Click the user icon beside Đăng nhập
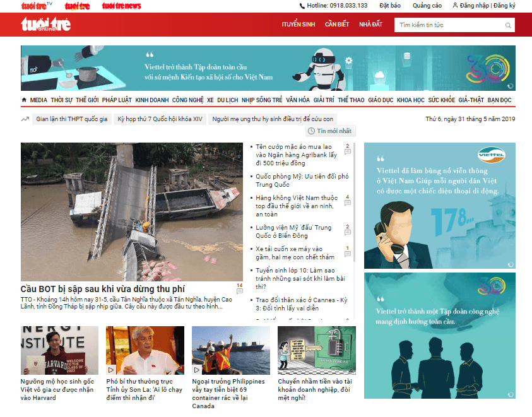 click(455, 6)
